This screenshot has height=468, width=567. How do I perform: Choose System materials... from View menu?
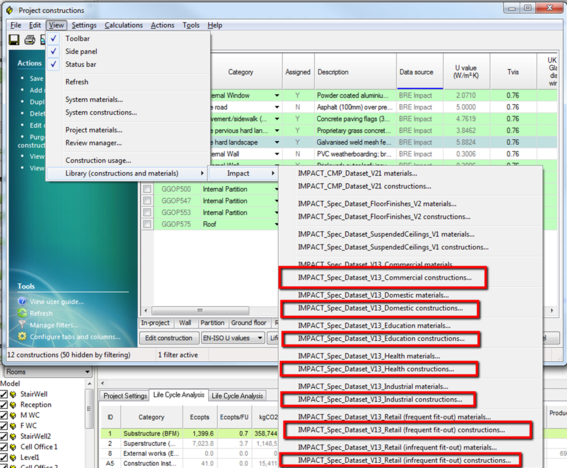tap(94, 99)
